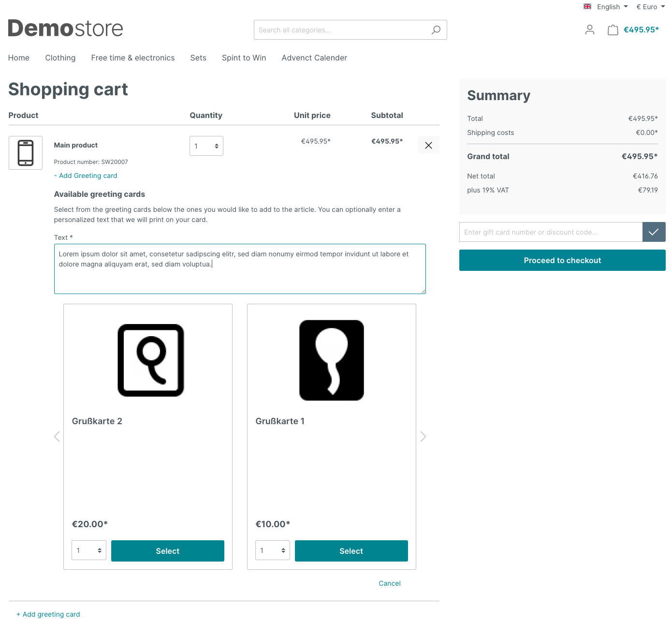
Task: Click the Demostore logo
Action: coord(66,29)
